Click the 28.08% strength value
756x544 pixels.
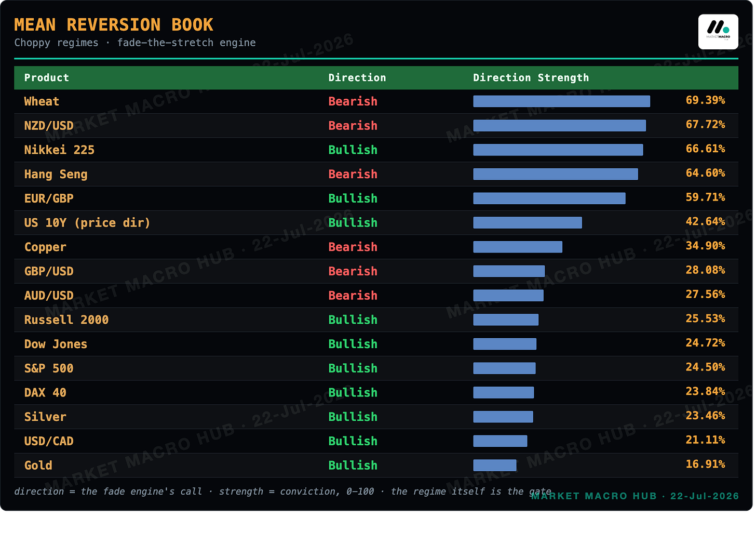pyautogui.click(x=705, y=270)
